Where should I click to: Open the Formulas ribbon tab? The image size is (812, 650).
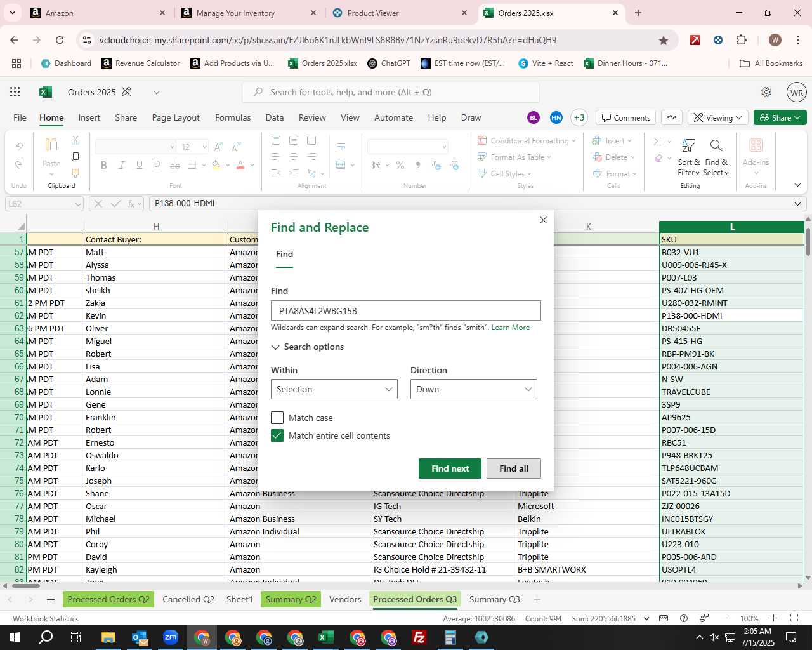pyautogui.click(x=233, y=117)
